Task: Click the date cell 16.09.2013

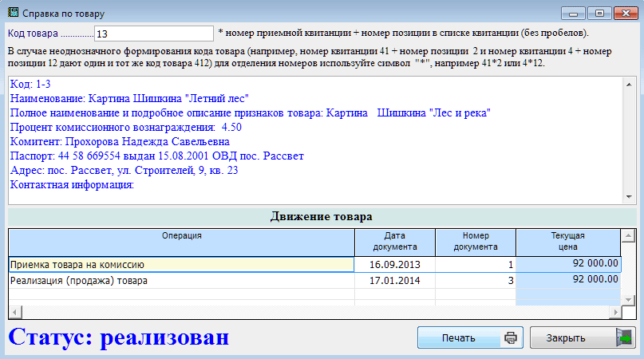Action: tap(395, 265)
